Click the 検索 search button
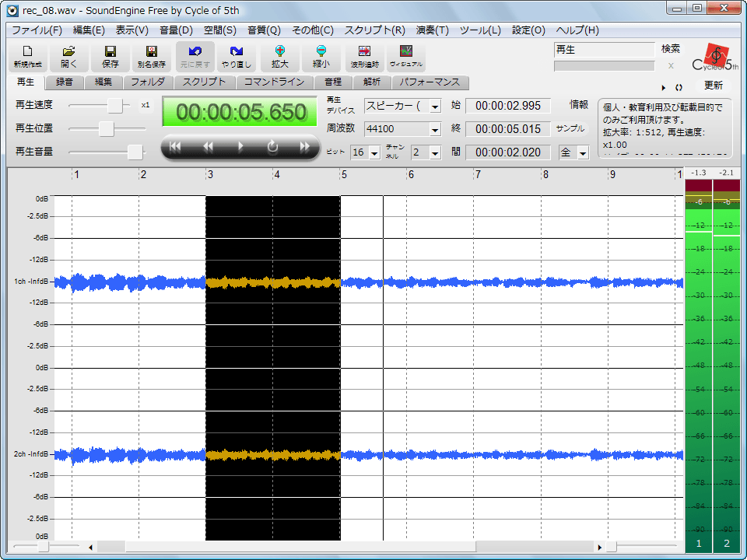The height and width of the screenshot is (560, 747). [x=671, y=48]
